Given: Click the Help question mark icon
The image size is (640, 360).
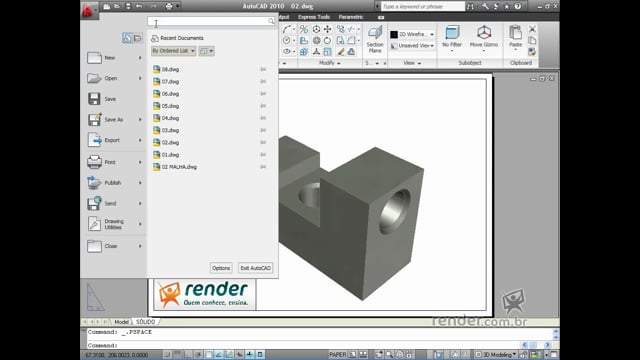Looking at the screenshot, I should point(518,7).
